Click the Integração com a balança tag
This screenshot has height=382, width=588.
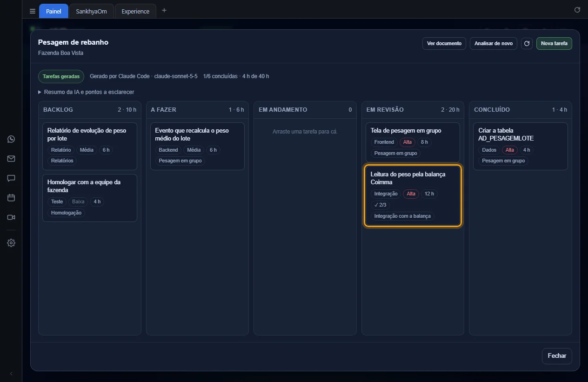pyautogui.click(x=402, y=216)
